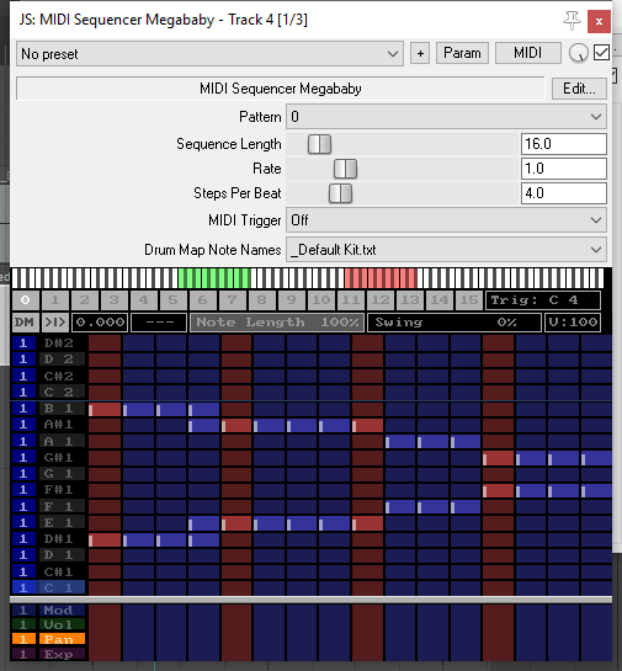Open the MIDI routing menu

[528, 53]
